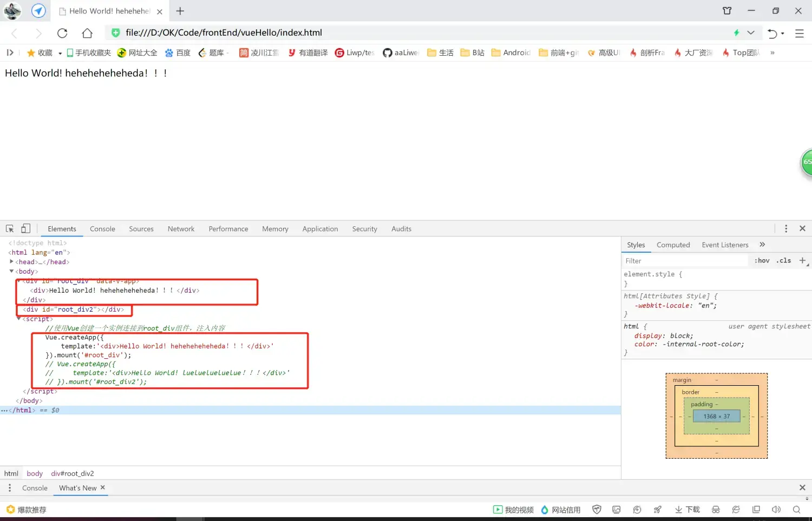Open the Application tab

click(320, 229)
